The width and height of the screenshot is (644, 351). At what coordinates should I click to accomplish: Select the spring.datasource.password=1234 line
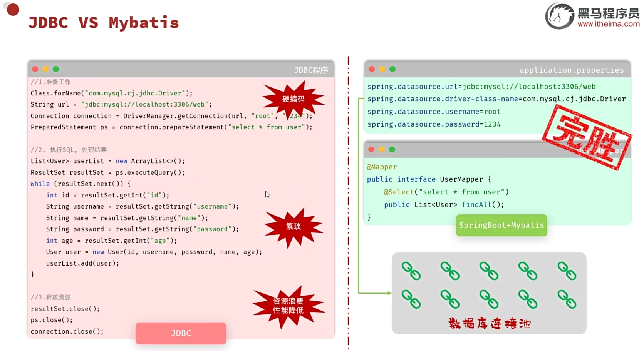(434, 124)
